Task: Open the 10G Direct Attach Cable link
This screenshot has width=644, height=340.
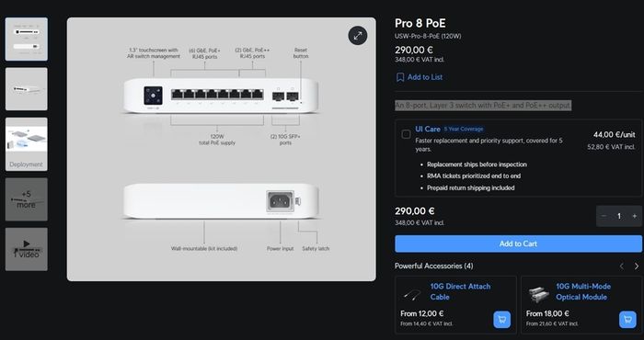Action: tap(460, 291)
